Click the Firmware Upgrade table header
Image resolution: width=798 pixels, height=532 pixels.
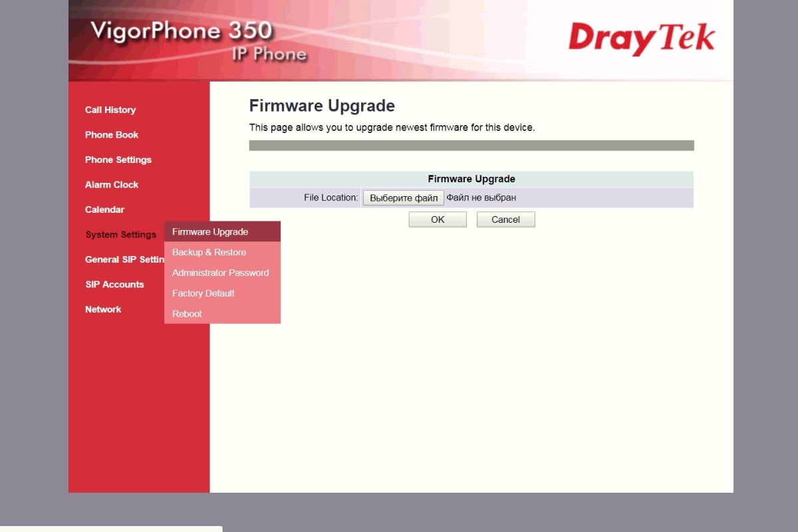(471, 179)
